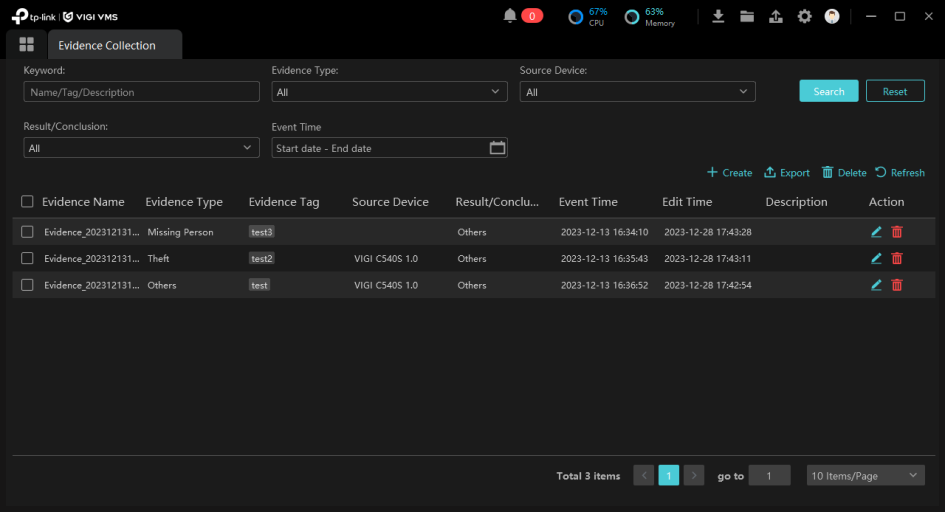This screenshot has width=945, height=512.
Task: Click the upload/share icon in title bar
Action: [x=775, y=16]
